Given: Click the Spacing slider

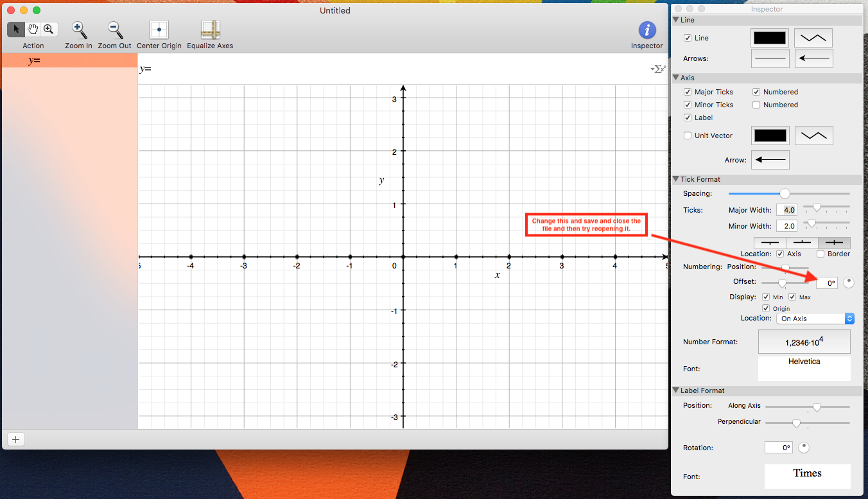Looking at the screenshot, I should coord(789,193).
